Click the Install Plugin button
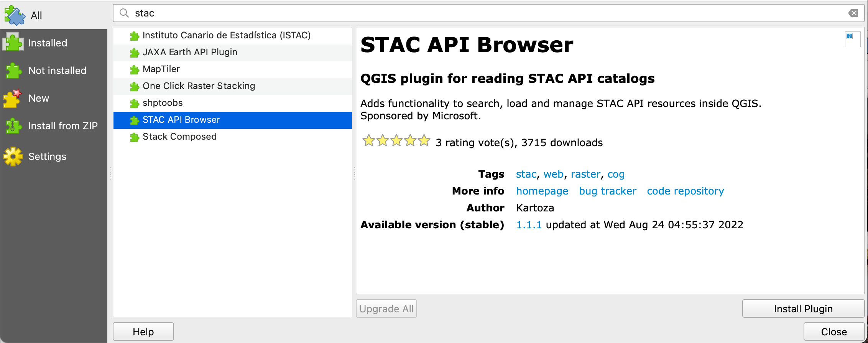Image resolution: width=868 pixels, height=343 pixels. coord(803,309)
